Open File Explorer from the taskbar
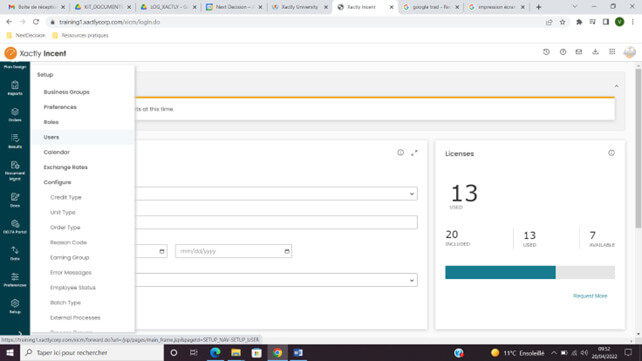 point(236,353)
